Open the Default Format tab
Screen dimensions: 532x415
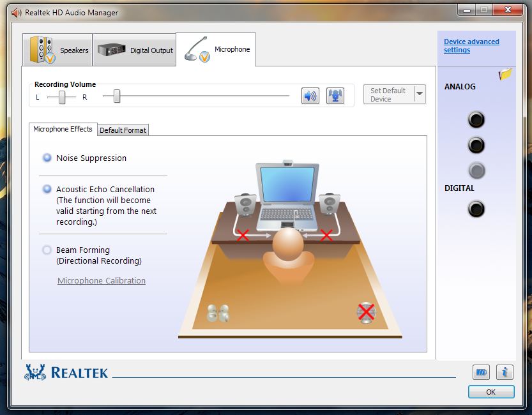pos(123,130)
